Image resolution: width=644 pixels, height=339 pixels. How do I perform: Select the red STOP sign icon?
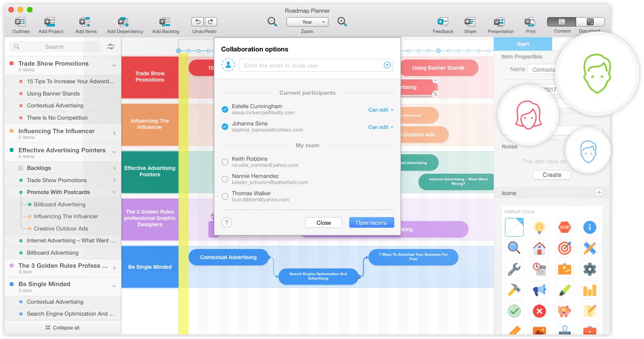tap(564, 227)
